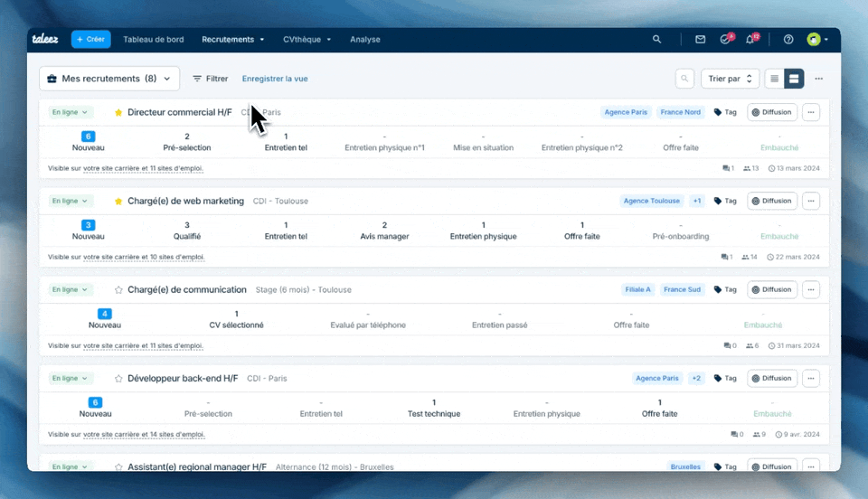Open Diffusion for Chargé(e) de communication
Screen dimensions: 868x499
772,289
